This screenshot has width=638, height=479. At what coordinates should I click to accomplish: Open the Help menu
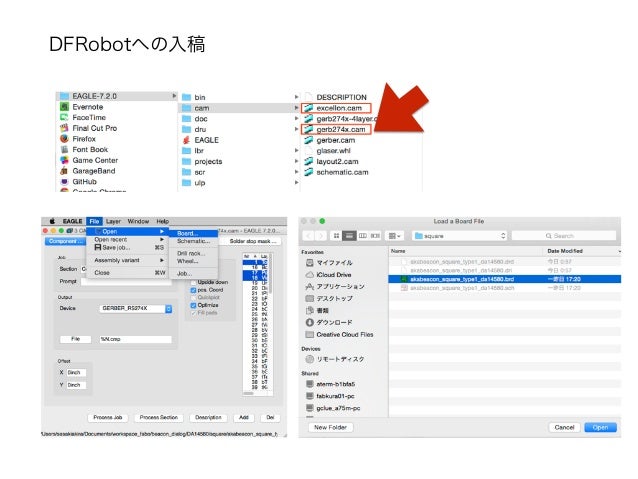coord(162,221)
